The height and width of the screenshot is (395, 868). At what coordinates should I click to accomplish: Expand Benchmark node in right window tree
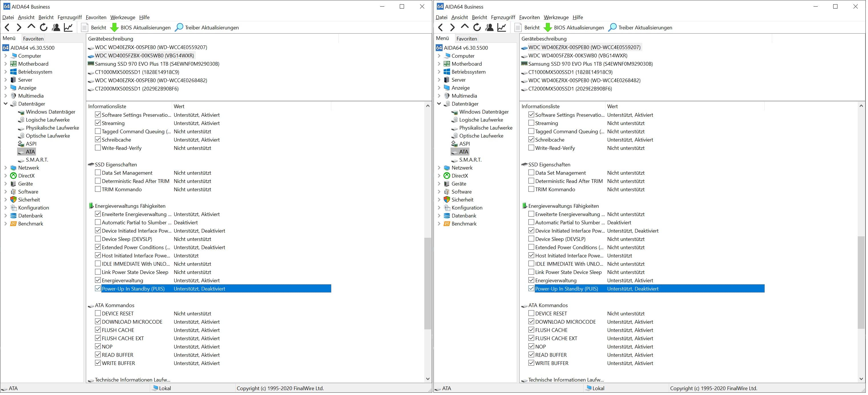click(x=439, y=224)
